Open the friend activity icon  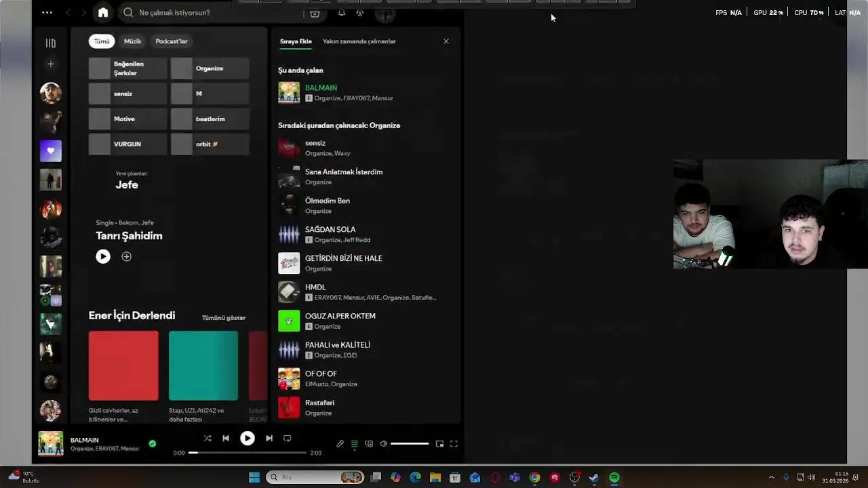360,13
